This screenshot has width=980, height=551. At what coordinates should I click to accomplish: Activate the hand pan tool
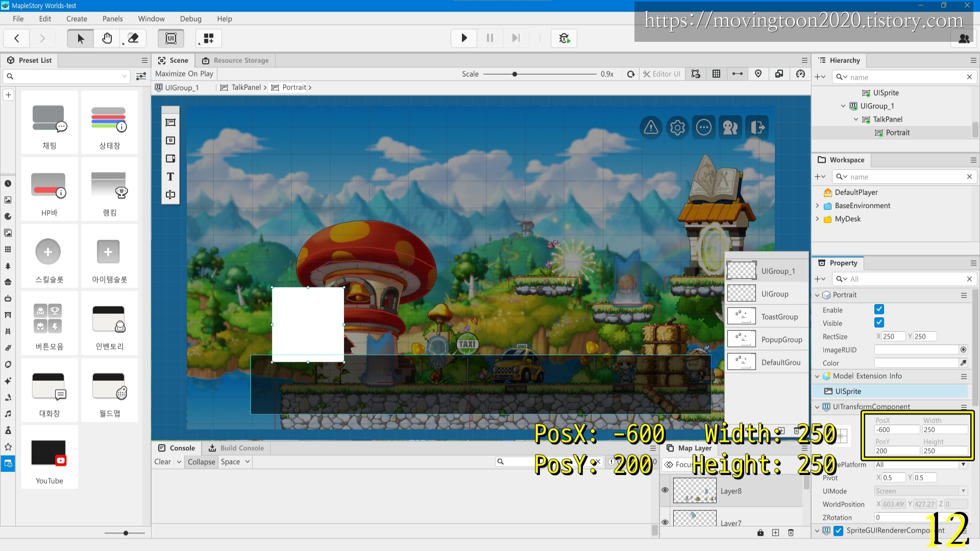click(107, 38)
